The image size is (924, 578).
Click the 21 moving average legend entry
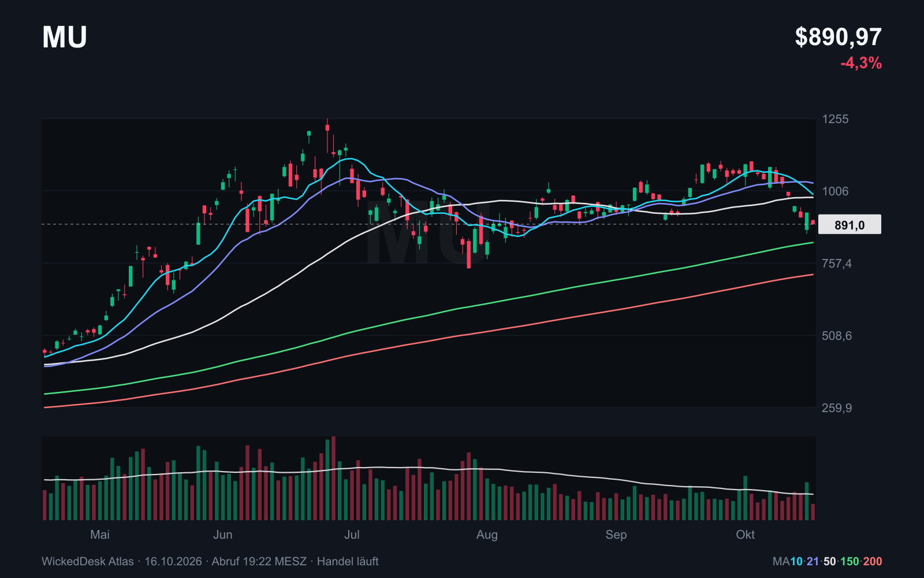point(813,561)
